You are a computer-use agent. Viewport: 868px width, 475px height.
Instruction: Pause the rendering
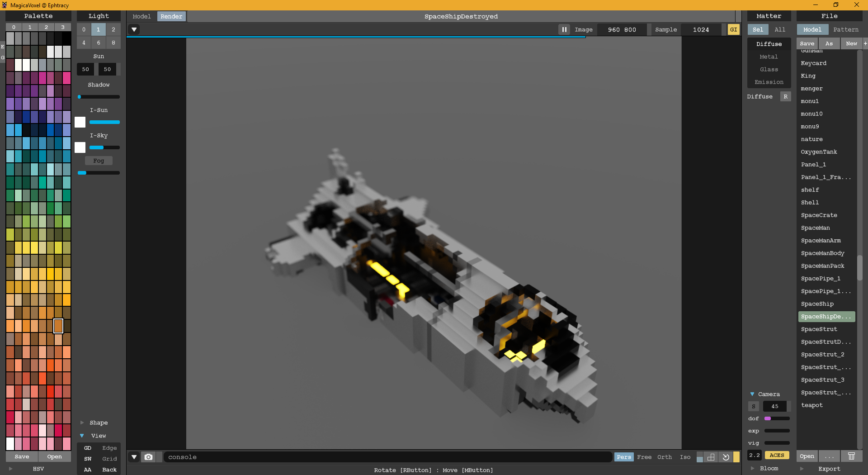(x=564, y=30)
